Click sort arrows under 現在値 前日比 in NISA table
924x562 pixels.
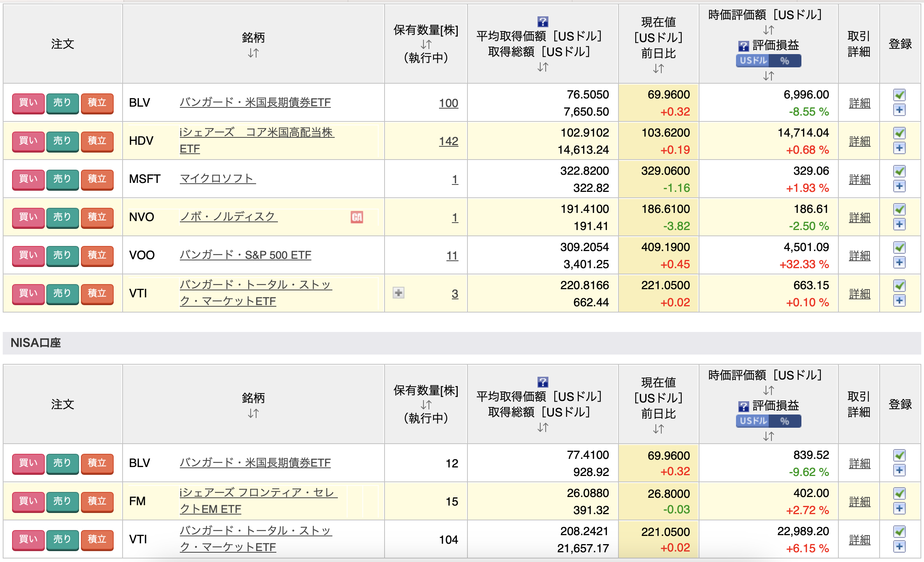658,429
